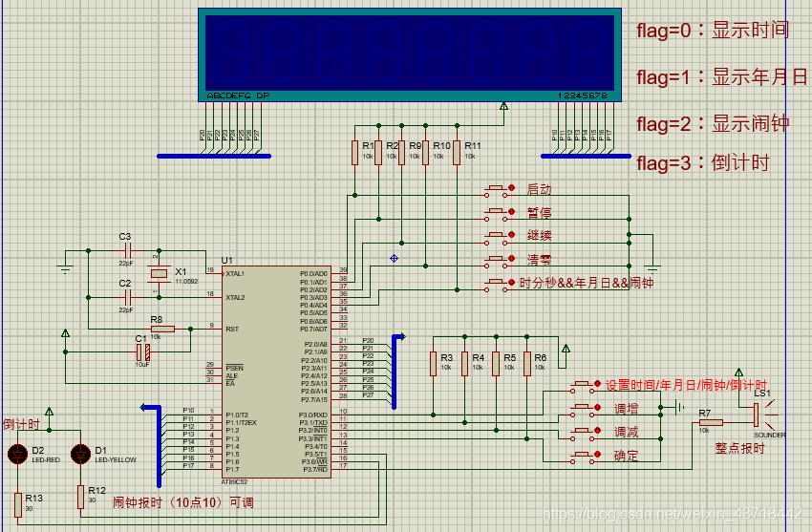Select resistor R5

[x=496, y=364]
